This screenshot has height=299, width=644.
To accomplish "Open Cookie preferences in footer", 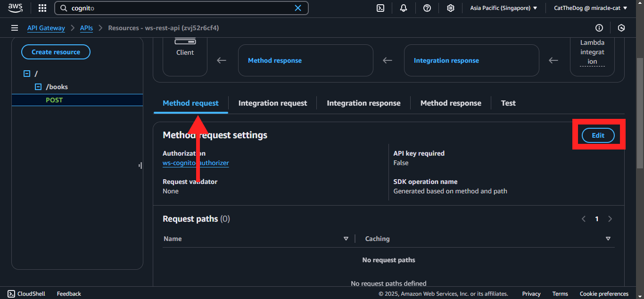I will (604, 293).
